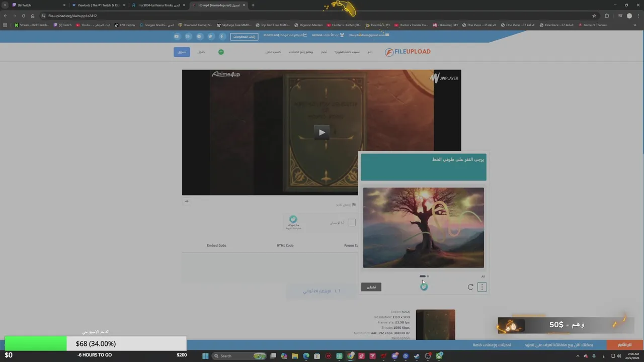Viewport: 644px width, 362px height.
Task: Open the green language globe icon
Action: (x=221, y=52)
